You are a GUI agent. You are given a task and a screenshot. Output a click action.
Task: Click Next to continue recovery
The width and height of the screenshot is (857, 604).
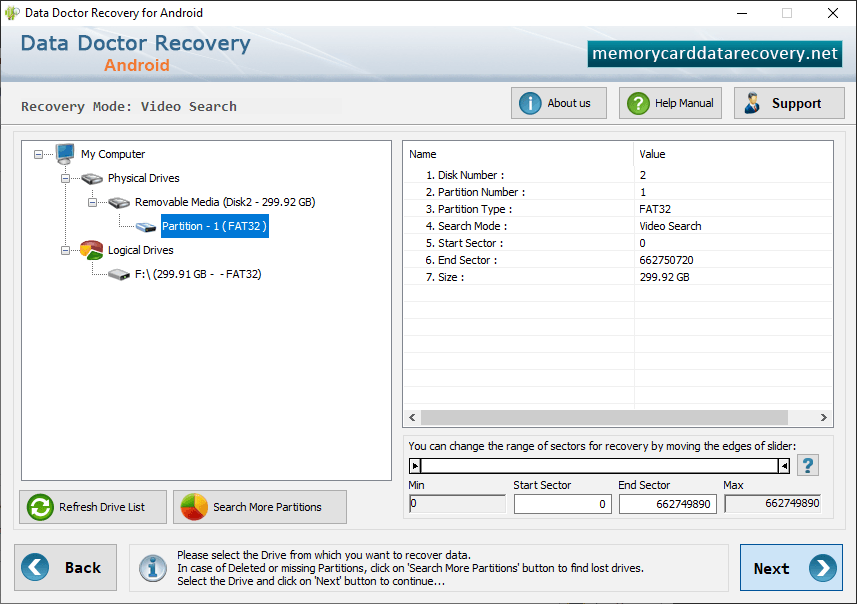(791, 567)
